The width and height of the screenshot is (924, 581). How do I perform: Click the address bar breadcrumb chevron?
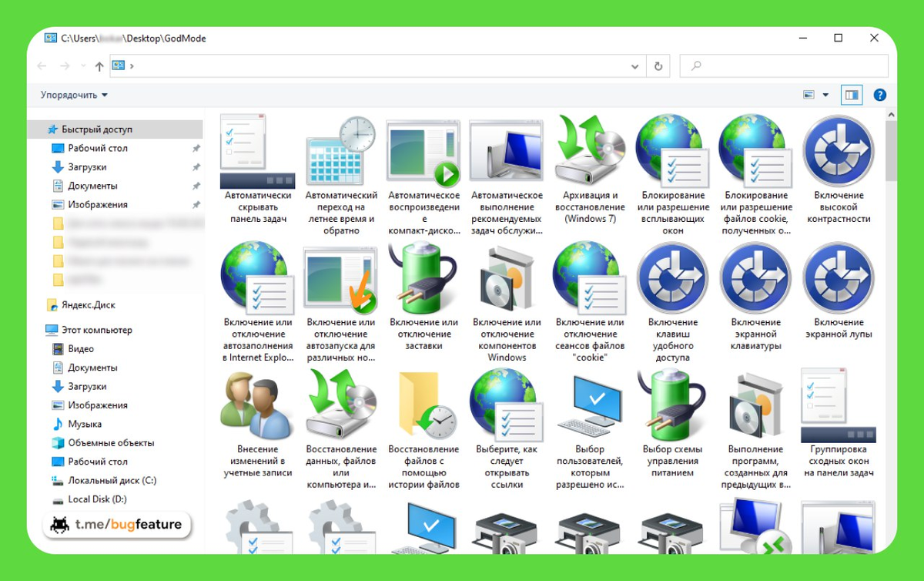(x=132, y=66)
